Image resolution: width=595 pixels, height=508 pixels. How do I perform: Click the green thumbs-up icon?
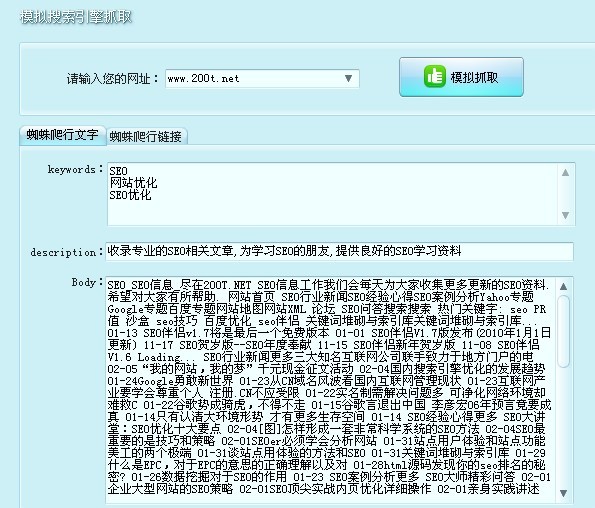pyautogui.click(x=434, y=76)
